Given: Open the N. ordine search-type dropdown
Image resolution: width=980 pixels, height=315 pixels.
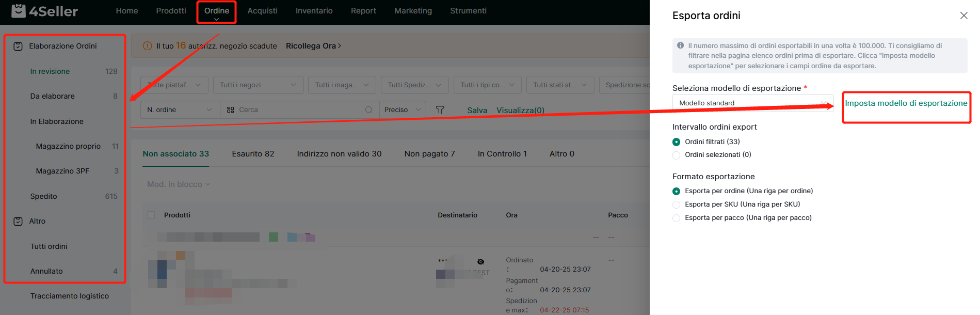Looking at the screenshot, I should click(x=180, y=110).
